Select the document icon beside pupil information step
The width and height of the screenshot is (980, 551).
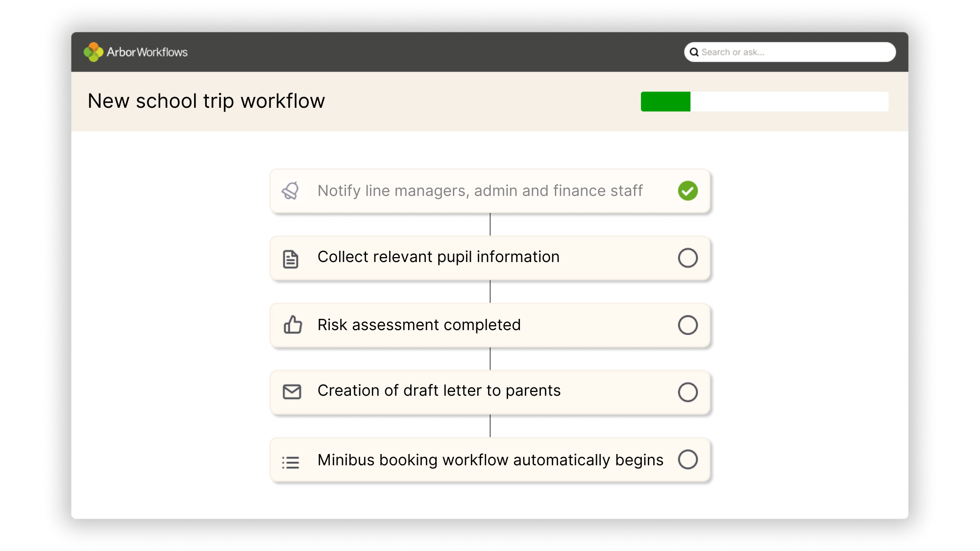(291, 258)
